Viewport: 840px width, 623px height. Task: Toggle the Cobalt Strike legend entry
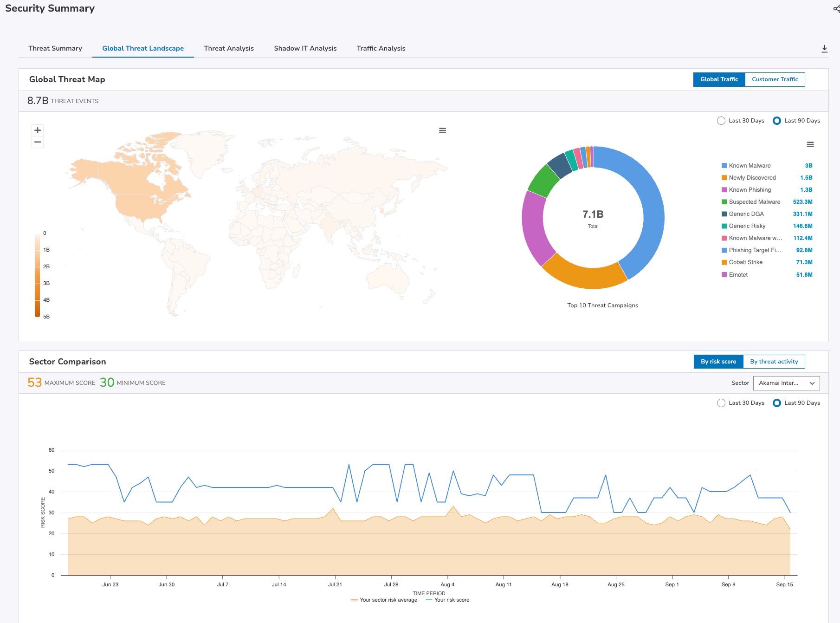point(745,262)
